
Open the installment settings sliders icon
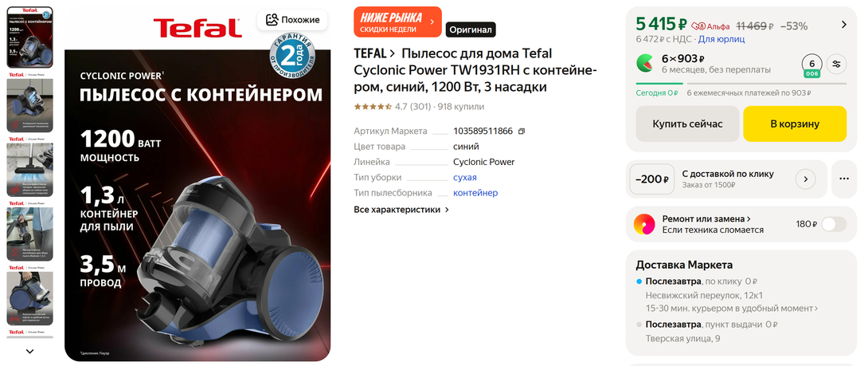pyautogui.click(x=836, y=65)
